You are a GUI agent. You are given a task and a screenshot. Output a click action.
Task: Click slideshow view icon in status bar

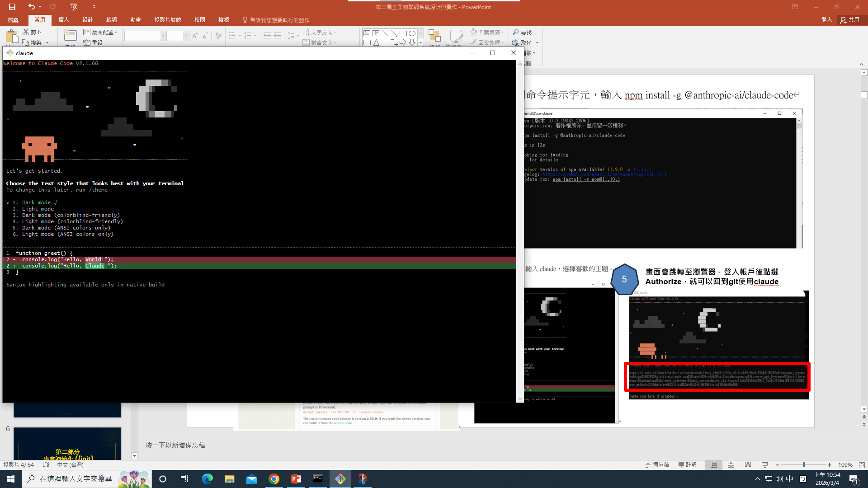click(765, 465)
